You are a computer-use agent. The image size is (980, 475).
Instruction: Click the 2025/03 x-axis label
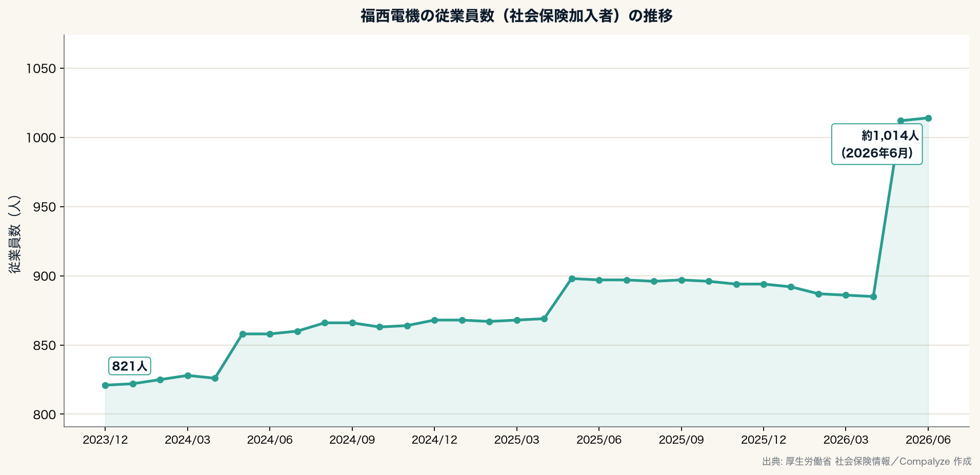(x=517, y=440)
